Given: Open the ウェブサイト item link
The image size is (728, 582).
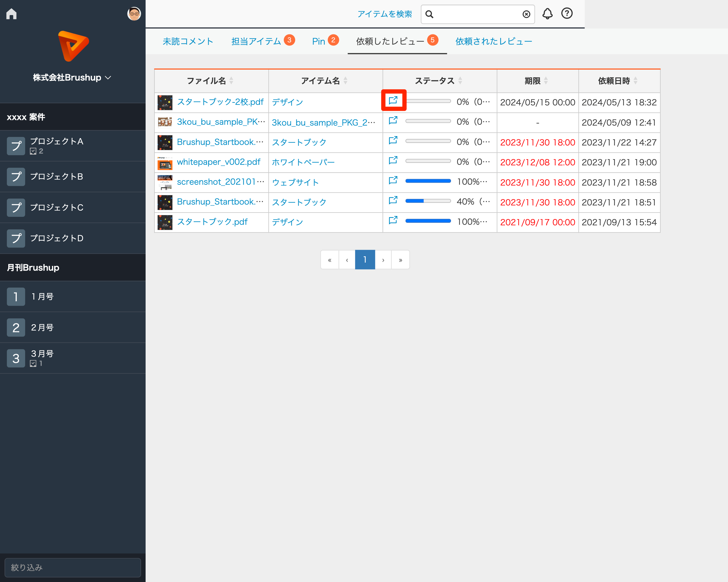Looking at the screenshot, I should (x=295, y=182).
